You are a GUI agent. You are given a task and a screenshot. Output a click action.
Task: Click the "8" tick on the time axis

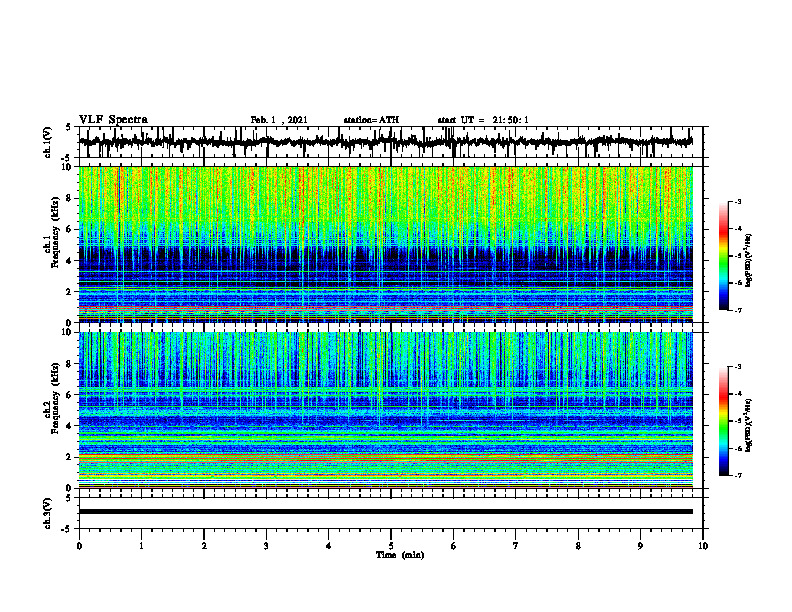578,546
